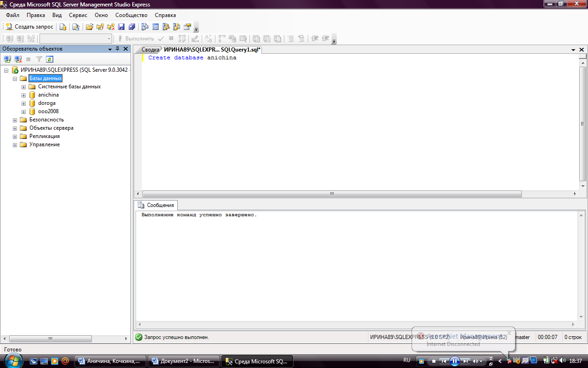The height and width of the screenshot is (368, 588).
Task: Click Refresh icon in Object Explorer
Action: (50, 59)
